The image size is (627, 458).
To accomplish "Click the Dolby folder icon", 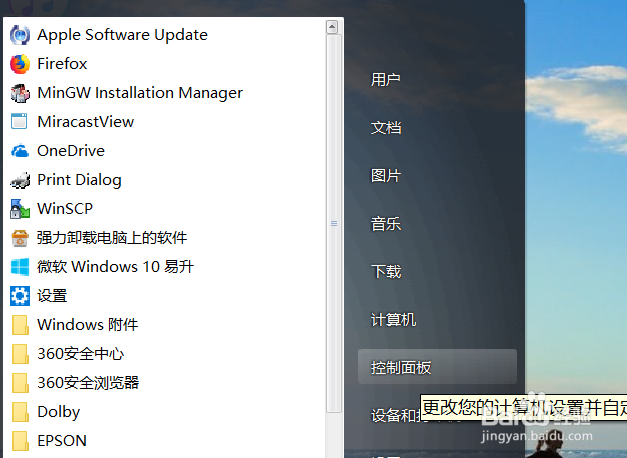I will 20,412.
